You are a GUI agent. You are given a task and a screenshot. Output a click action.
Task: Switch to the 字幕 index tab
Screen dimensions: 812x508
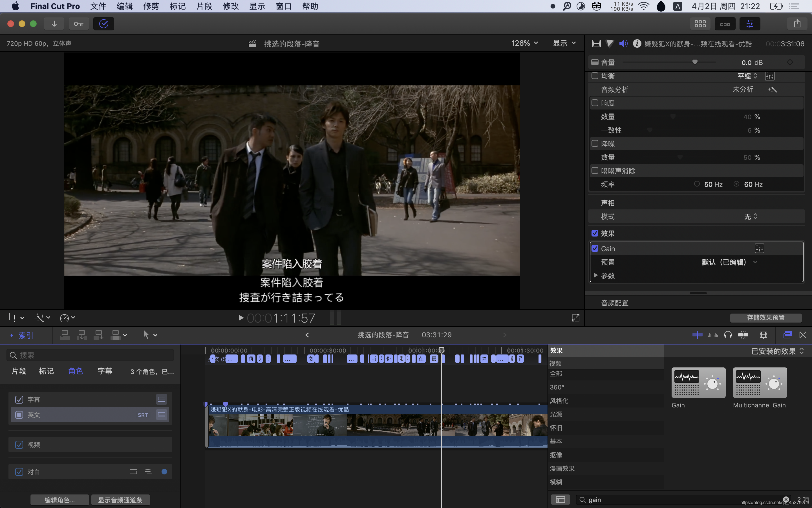click(x=105, y=371)
